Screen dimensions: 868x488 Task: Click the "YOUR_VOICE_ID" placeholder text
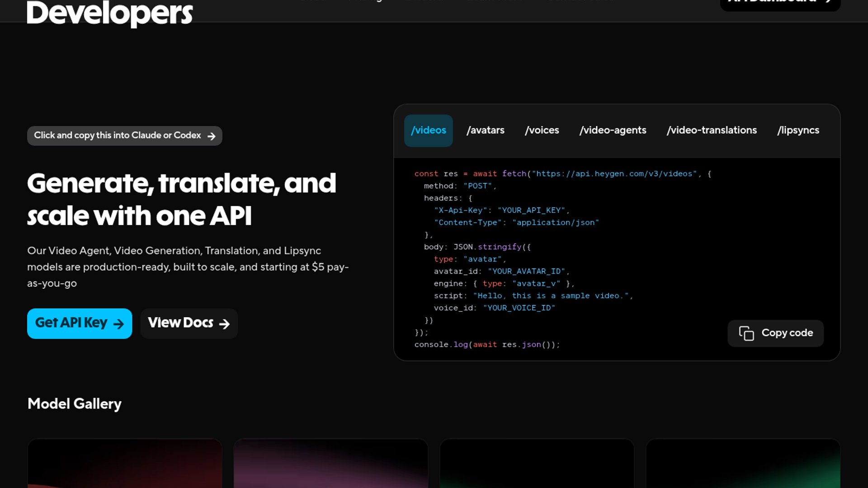tap(519, 308)
